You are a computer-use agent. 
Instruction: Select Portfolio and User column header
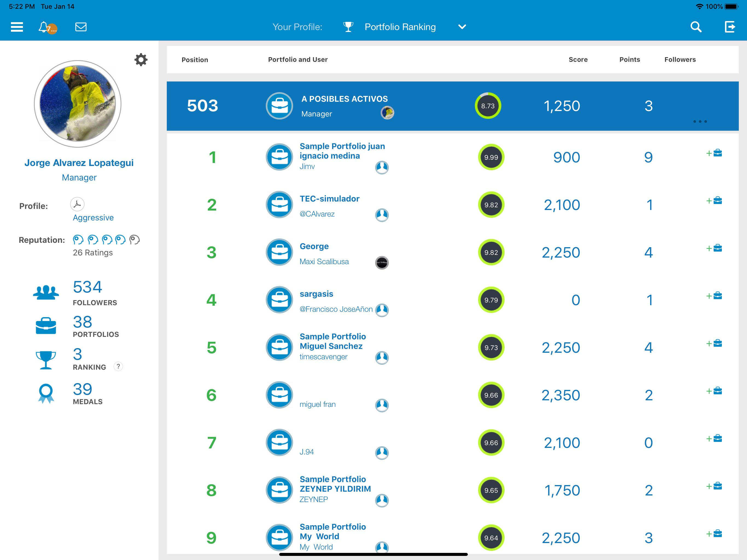[297, 59]
